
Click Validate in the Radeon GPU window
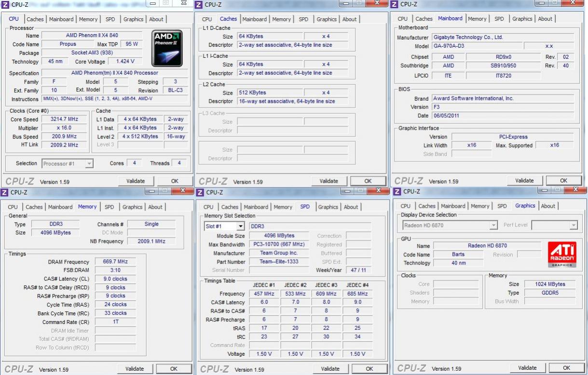(x=527, y=368)
